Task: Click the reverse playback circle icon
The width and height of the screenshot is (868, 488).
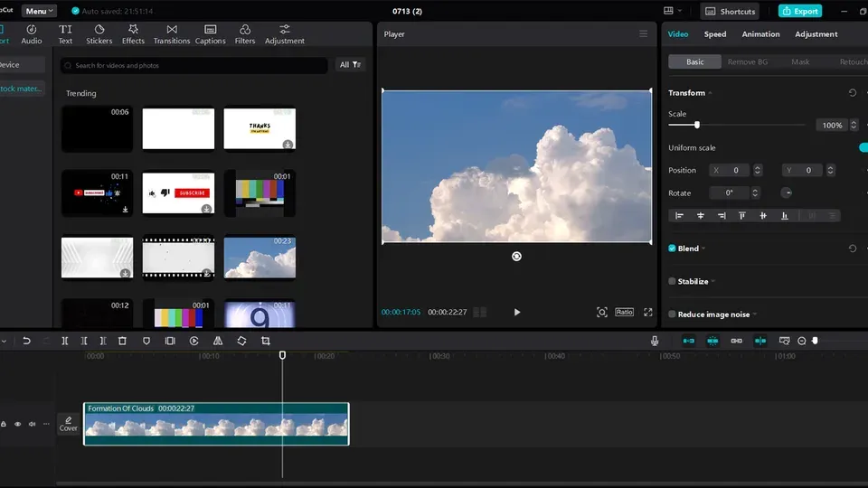Action: (193, 341)
